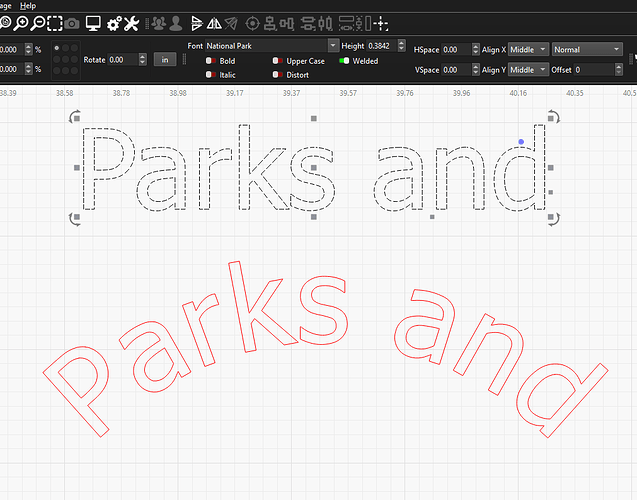Enable the Italic text switch
Image resolution: width=637 pixels, height=500 pixels.
(x=211, y=74)
